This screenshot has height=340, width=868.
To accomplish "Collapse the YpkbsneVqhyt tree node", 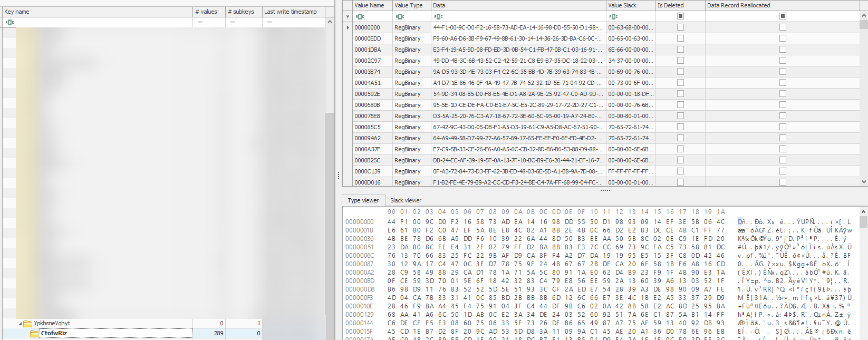I will [21, 323].
